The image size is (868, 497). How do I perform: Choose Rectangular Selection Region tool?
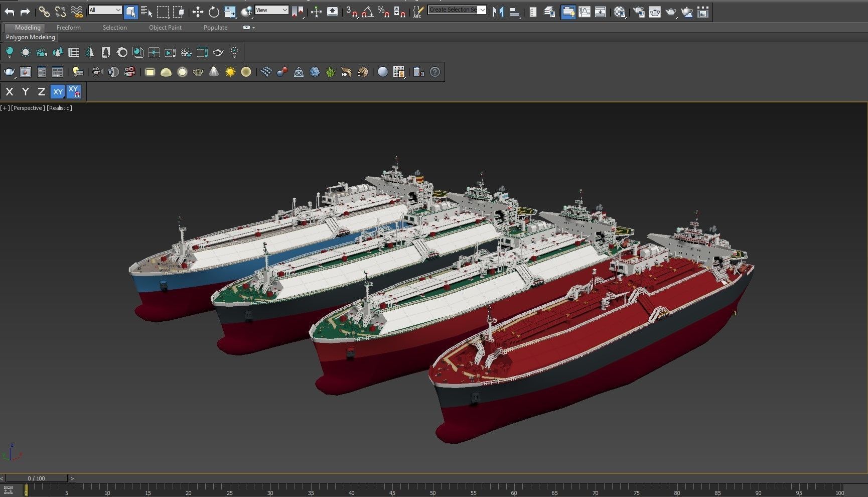pos(163,12)
